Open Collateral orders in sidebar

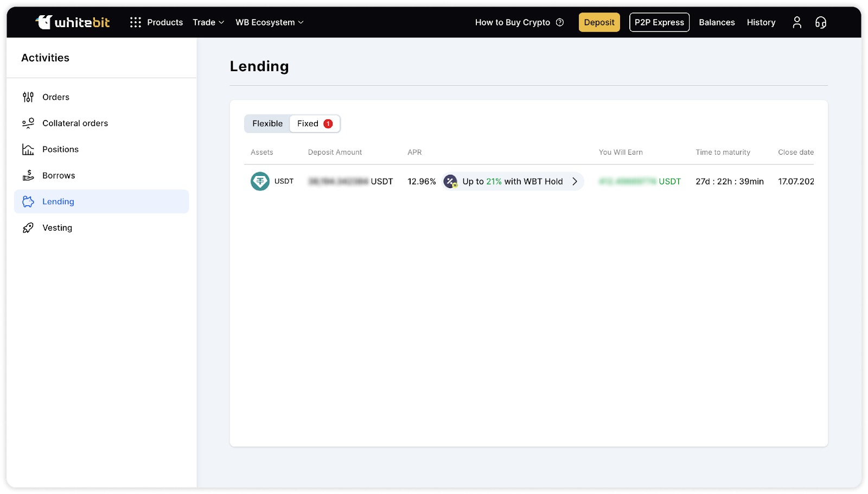[x=75, y=123]
